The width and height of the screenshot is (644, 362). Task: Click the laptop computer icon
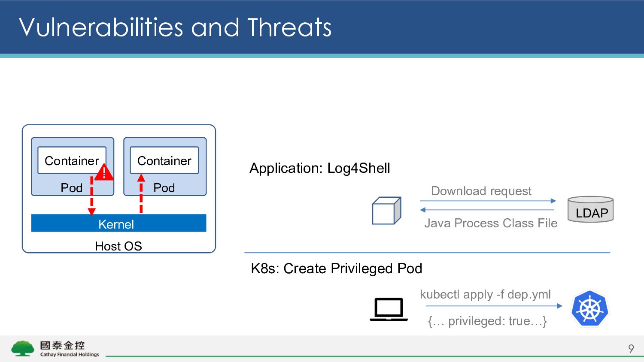(389, 309)
